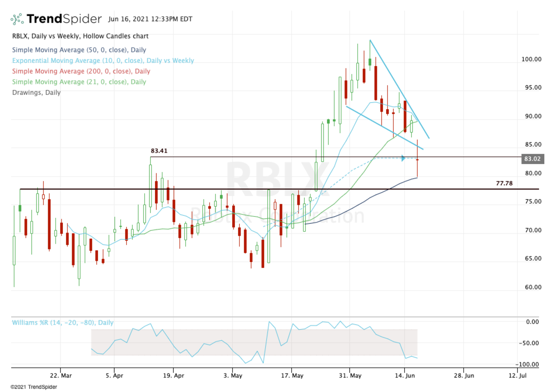Viewport: 555px width, 392px height.
Task: Click the RBLX, Daily vs Weekly chart title
Action: pyautogui.click(x=80, y=36)
